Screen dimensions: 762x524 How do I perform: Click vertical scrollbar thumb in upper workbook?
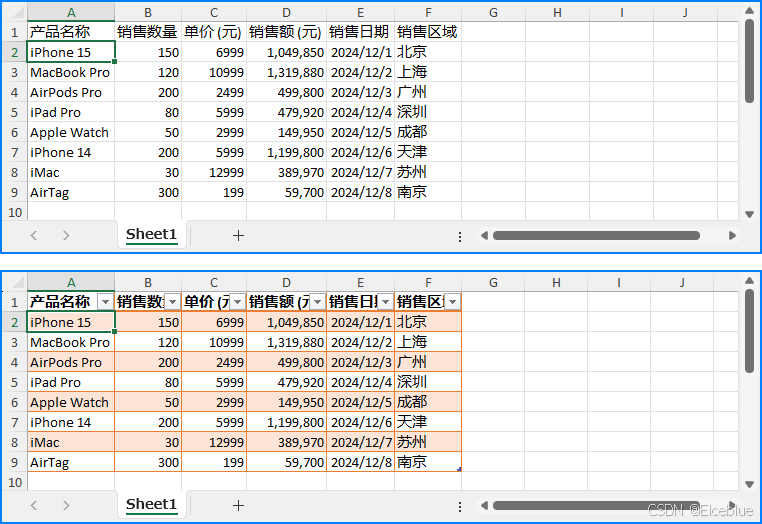749,60
